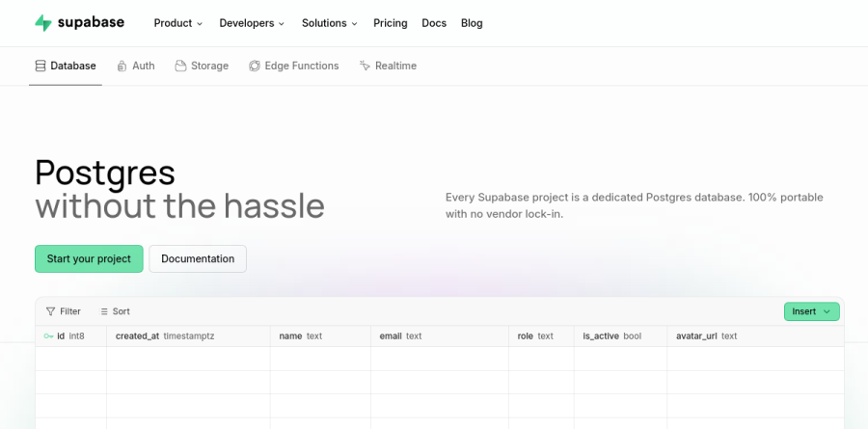Switch to the Storage tab
The height and width of the screenshot is (429, 868).
point(203,66)
